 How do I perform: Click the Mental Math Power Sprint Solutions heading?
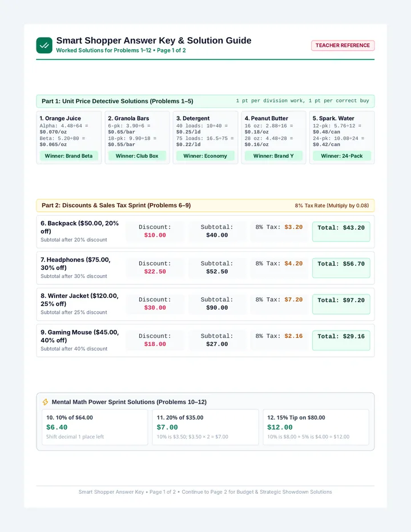[129, 402]
